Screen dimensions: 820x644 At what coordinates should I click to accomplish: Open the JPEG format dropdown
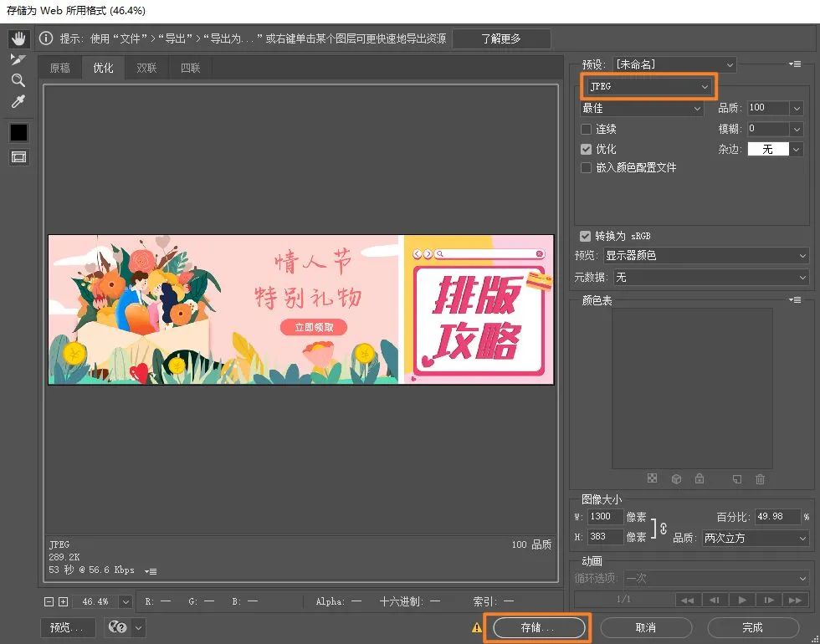tap(648, 86)
